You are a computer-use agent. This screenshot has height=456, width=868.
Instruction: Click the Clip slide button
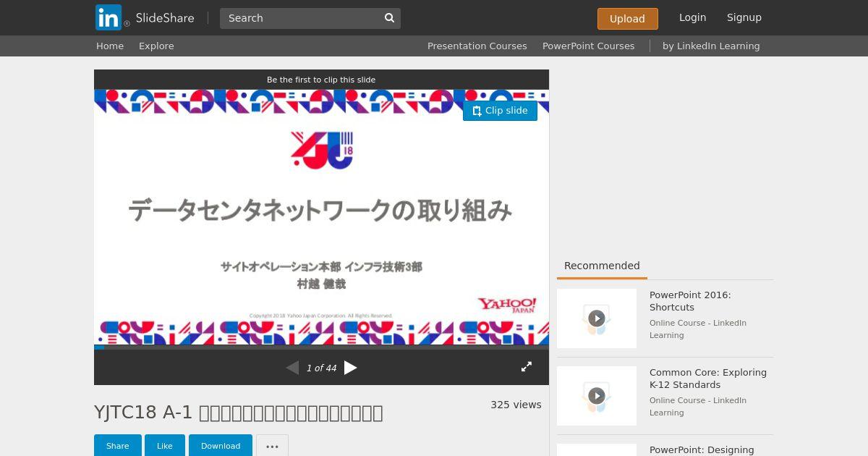pyautogui.click(x=500, y=111)
